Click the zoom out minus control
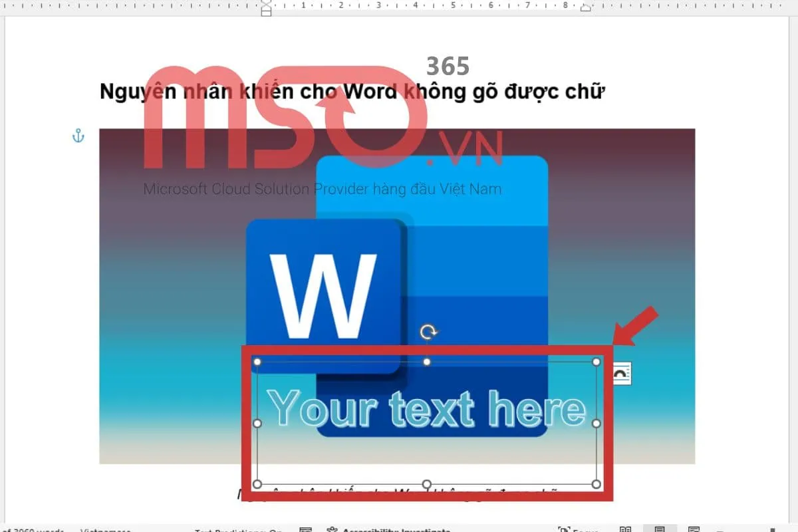Screen dimensions: 798x532 click(x=719, y=529)
